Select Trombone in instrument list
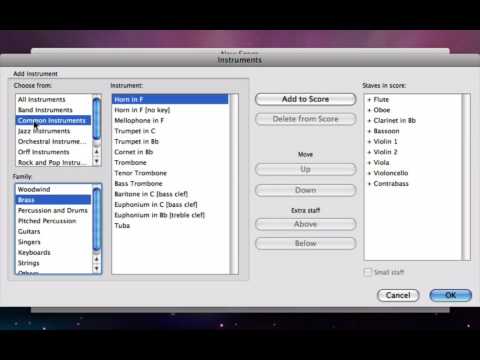This screenshot has height=360, width=480. (x=171, y=162)
